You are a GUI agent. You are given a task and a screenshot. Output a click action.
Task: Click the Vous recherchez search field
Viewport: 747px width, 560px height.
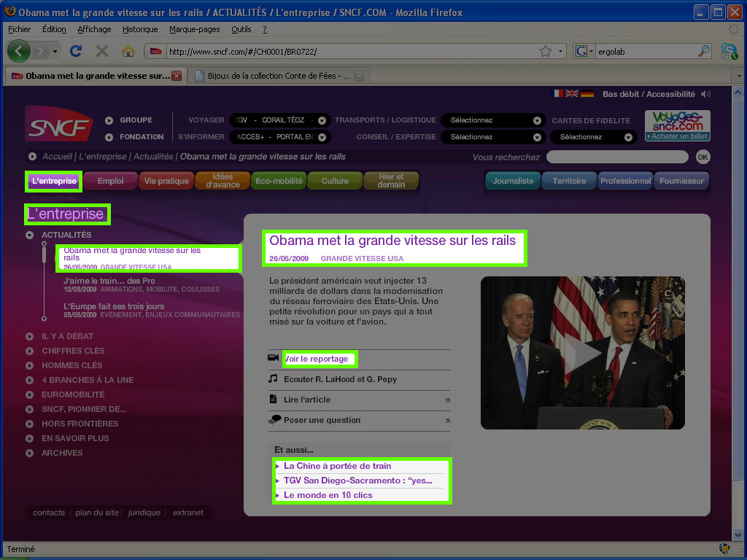pyautogui.click(x=617, y=157)
